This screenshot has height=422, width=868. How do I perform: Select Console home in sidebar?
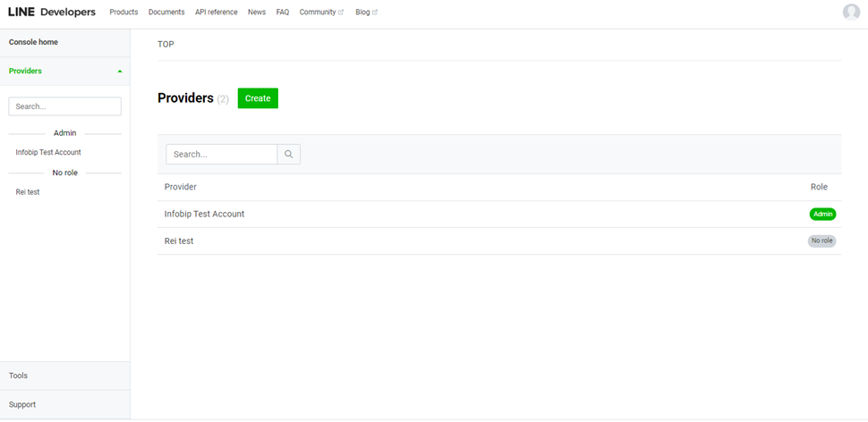click(33, 42)
